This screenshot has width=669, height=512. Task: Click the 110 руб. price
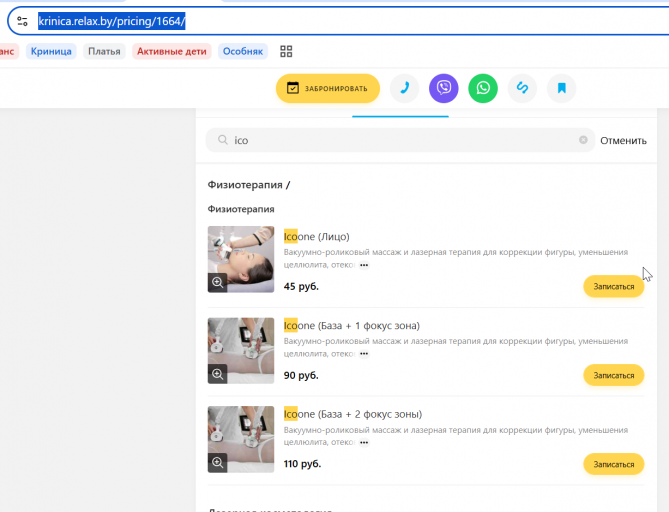click(x=303, y=464)
